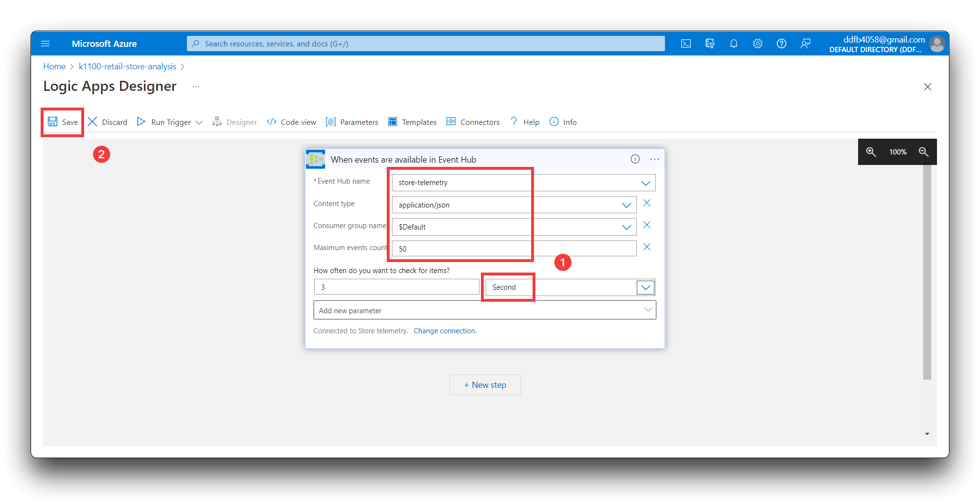Viewport: 980px width, 504px height.
Task: Open the Support and help question icon
Action: click(x=782, y=44)
